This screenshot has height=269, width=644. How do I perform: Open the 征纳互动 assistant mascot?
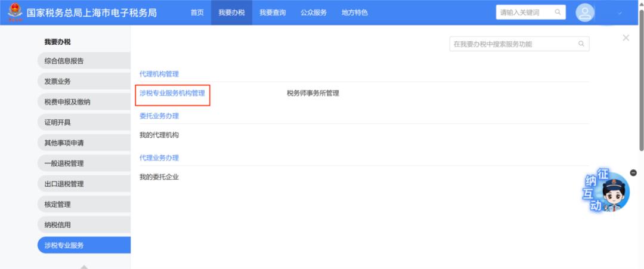tap(606, 190)
